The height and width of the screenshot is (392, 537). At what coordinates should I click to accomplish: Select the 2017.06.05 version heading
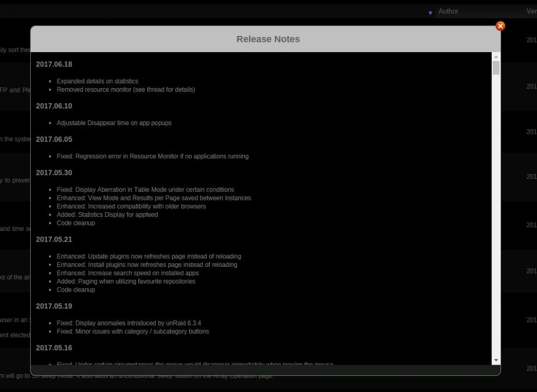click(x=54, y=139)
